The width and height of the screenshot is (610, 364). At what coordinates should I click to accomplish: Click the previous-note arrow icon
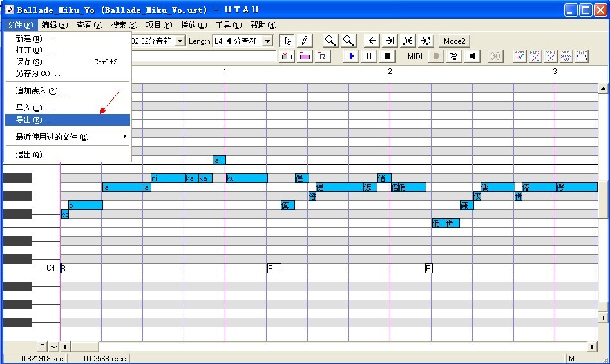click(x=407, y=41)
